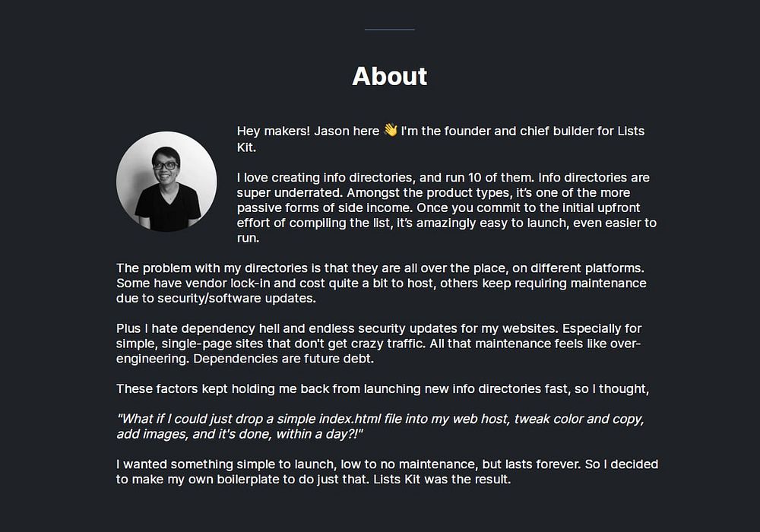Click 'add images, and it's done' italic line
The width and height of the screenshot is (760, 532).
195,434
